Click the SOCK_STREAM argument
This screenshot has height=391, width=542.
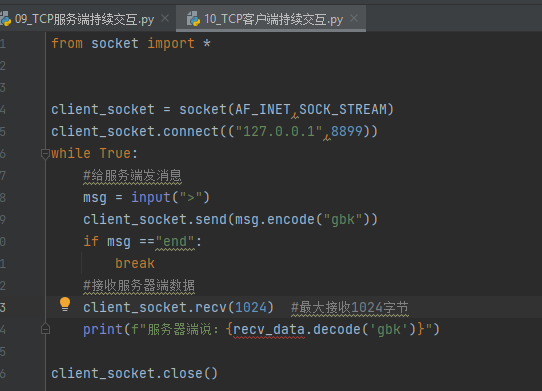343,110
